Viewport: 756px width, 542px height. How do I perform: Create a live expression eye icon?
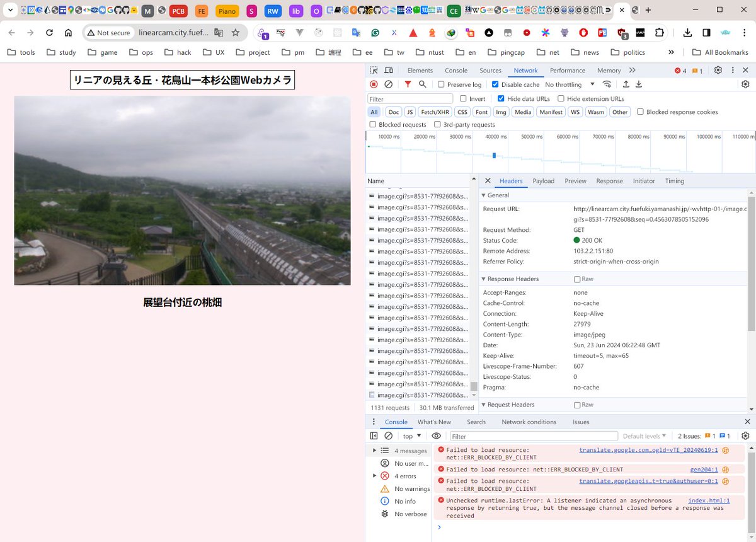pyautogui.click(x=436, y=435)
